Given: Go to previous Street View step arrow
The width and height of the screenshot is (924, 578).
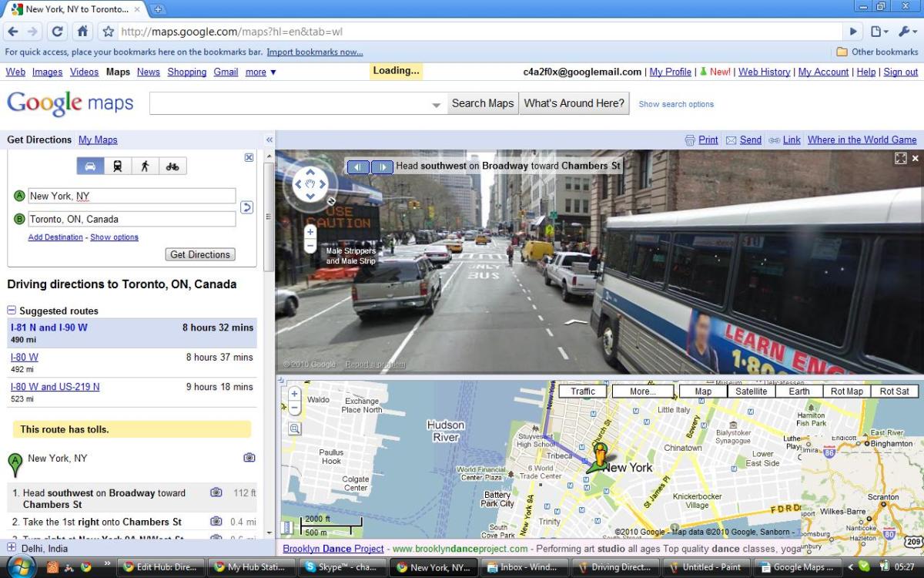Looking at the screenshot, I should 358,166.
